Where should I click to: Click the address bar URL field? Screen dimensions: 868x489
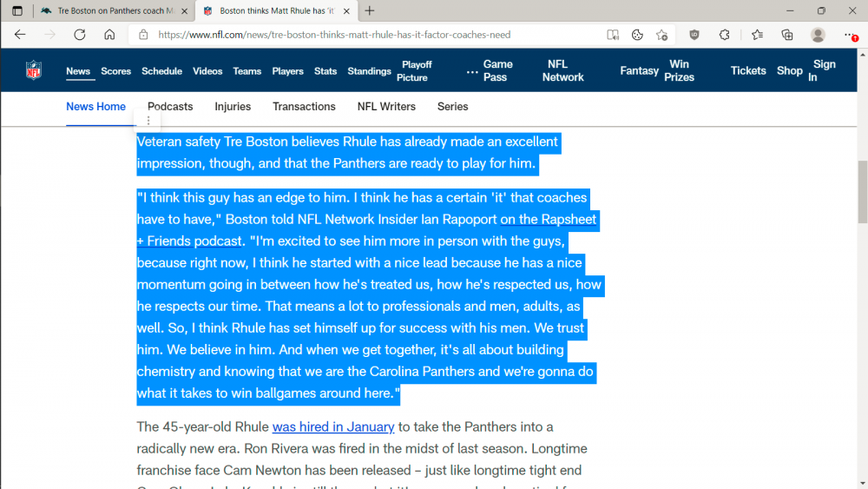pos(334,35)
